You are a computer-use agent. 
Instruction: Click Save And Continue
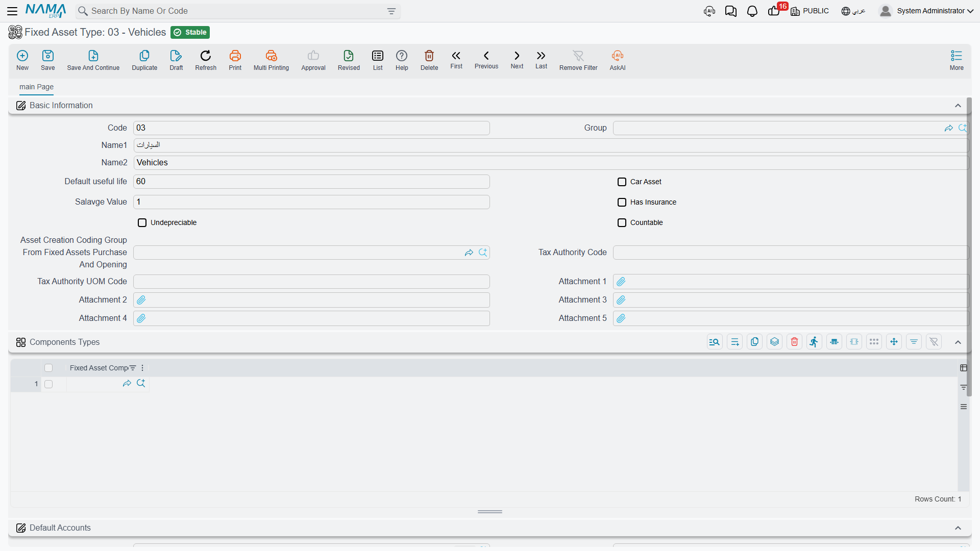pyautogui.click(x=93, y=60)
